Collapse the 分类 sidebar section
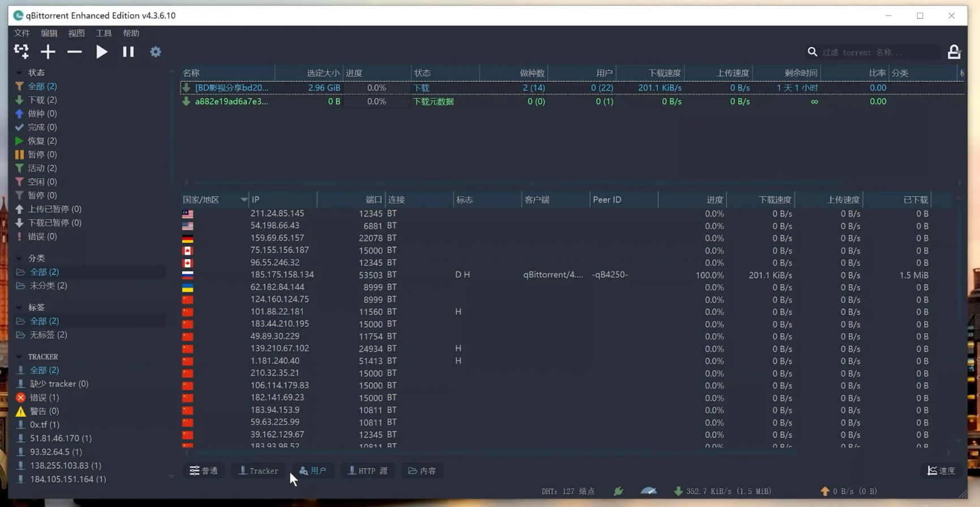 pos(19,258)
